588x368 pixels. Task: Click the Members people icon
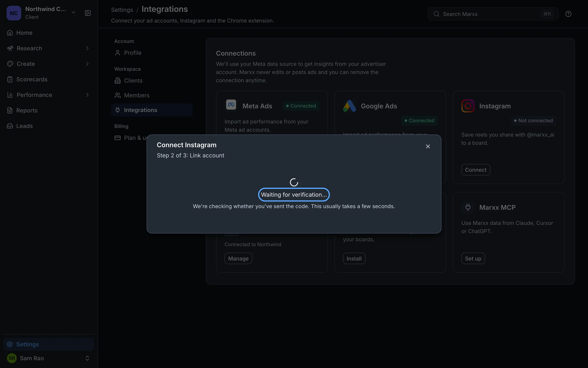(x=118, y=95)
